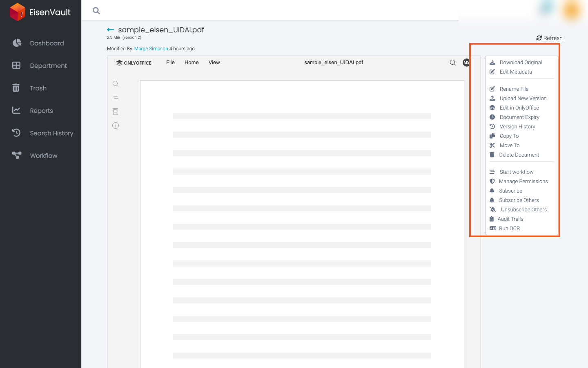588x368 pixels.
Task: Open Document Expiry settings
Action: tap(514, 117)
